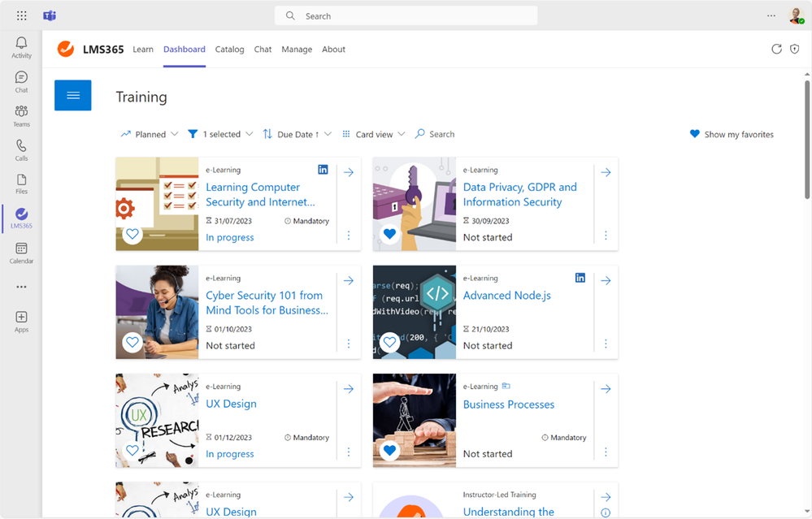812x519 pixels.
Task: Open Learning Computer Security course arrow
Action: click(349, 172)
